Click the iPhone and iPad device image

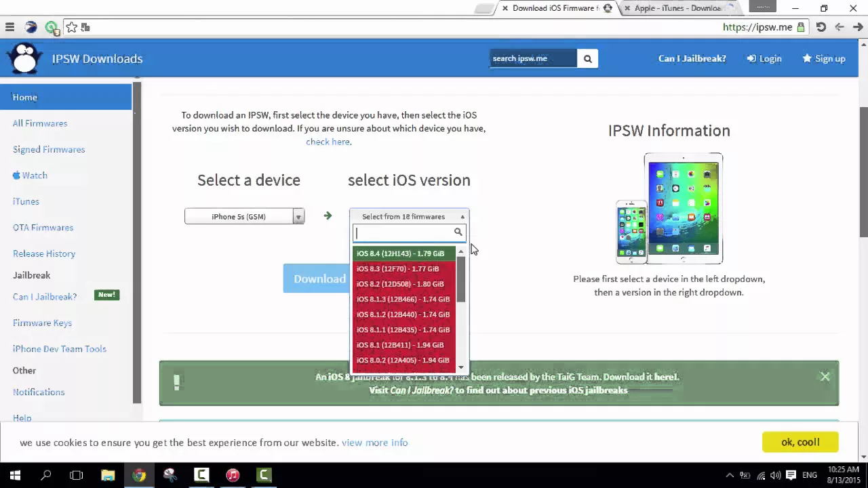(669, 209)
